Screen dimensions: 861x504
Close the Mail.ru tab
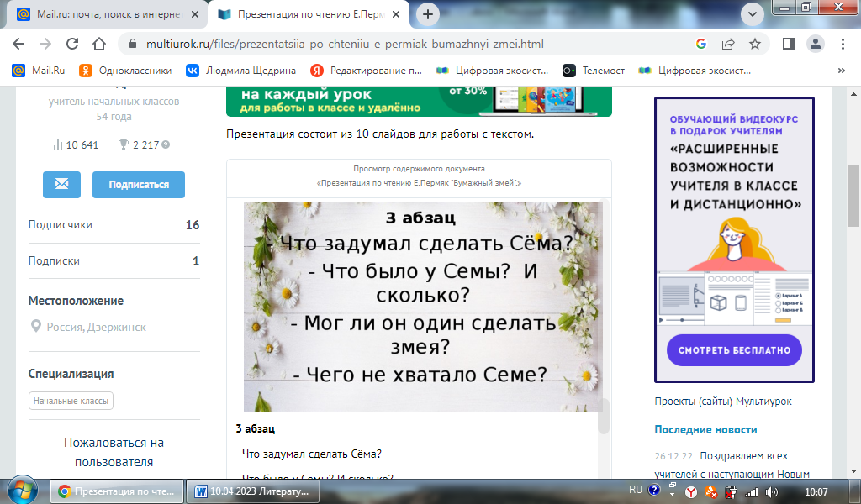point(195,14)
